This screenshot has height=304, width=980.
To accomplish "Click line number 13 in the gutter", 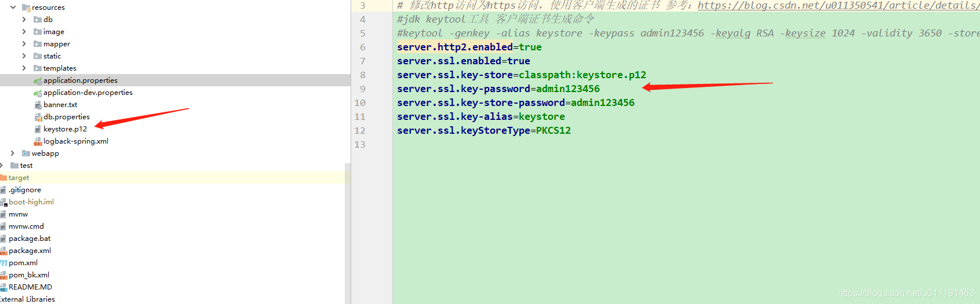I will [360, 145].
